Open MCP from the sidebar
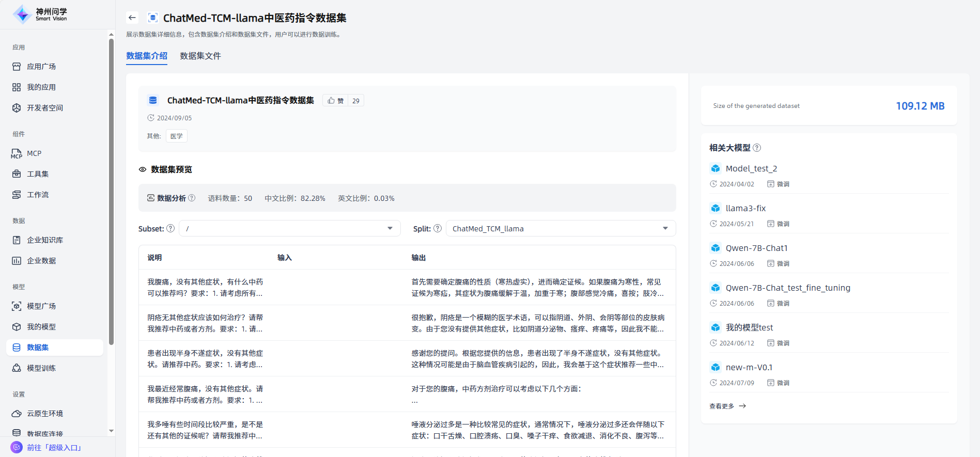 click(x=34, y=153)
